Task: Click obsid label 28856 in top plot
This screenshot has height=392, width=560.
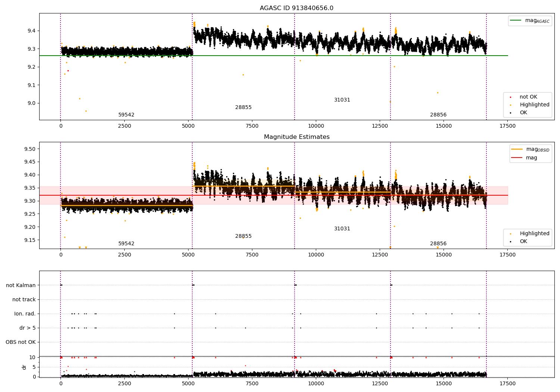Action: click(x=438, y=115)
